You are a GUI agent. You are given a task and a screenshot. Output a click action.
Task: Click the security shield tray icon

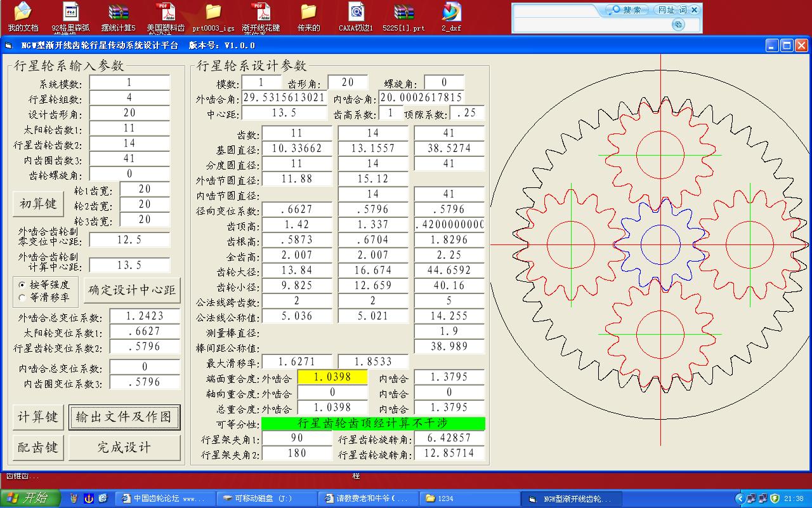[775, 498]
